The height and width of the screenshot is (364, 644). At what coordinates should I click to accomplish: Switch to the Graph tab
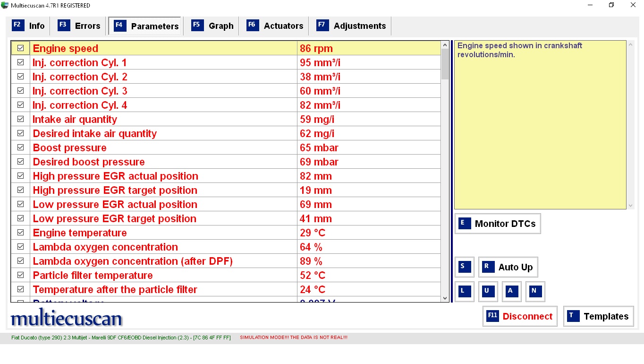tap(212, 26)
